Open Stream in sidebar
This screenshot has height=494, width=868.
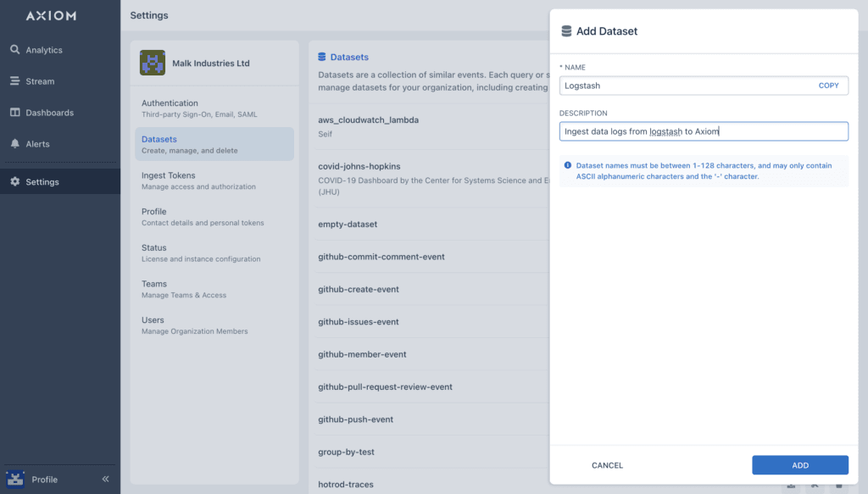(40, 81)
